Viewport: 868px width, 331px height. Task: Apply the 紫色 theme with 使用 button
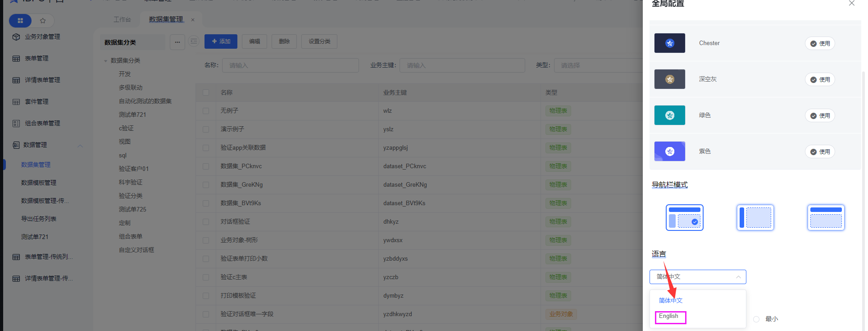click(x=820, y=152)
